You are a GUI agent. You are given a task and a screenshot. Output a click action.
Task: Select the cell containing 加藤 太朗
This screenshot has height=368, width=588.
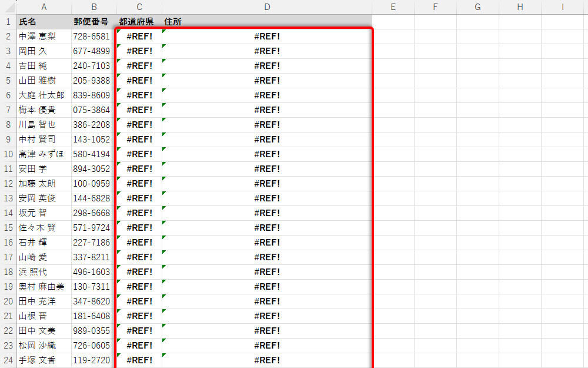click(x=44, y=184)
